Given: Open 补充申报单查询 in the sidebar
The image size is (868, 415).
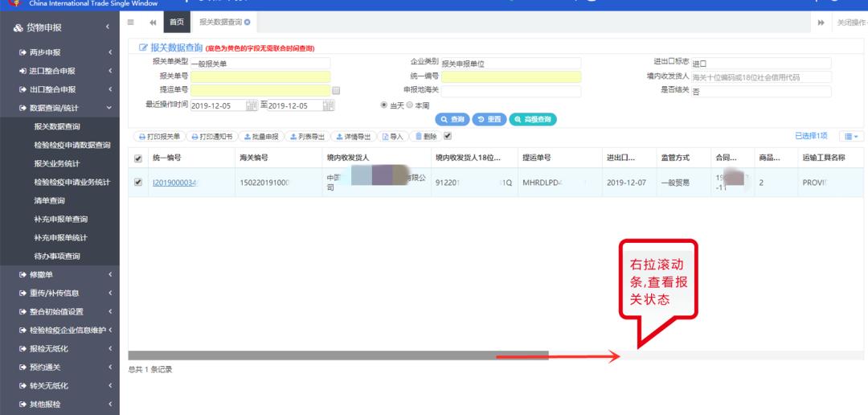Looking at the screenshot, I should 61,219.
